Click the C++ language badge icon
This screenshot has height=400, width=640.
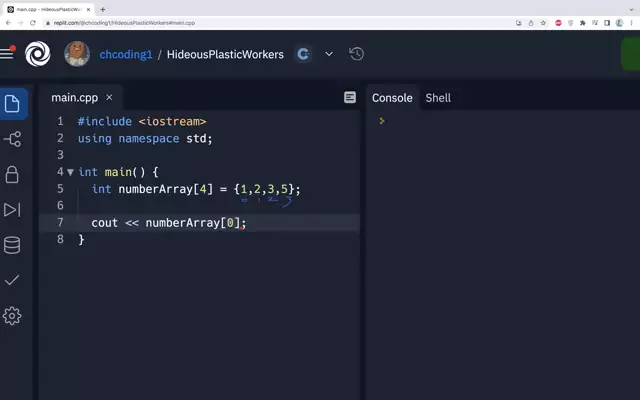[x=303, y=54]
